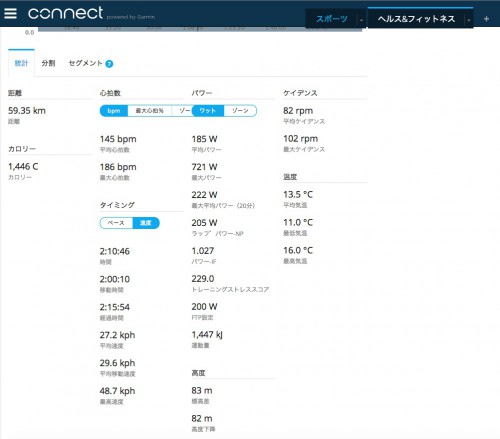The height and width of the screenshot is (439, 500).
Task: Click the 145 bpm average heart rate
Action: coord(118,139)
